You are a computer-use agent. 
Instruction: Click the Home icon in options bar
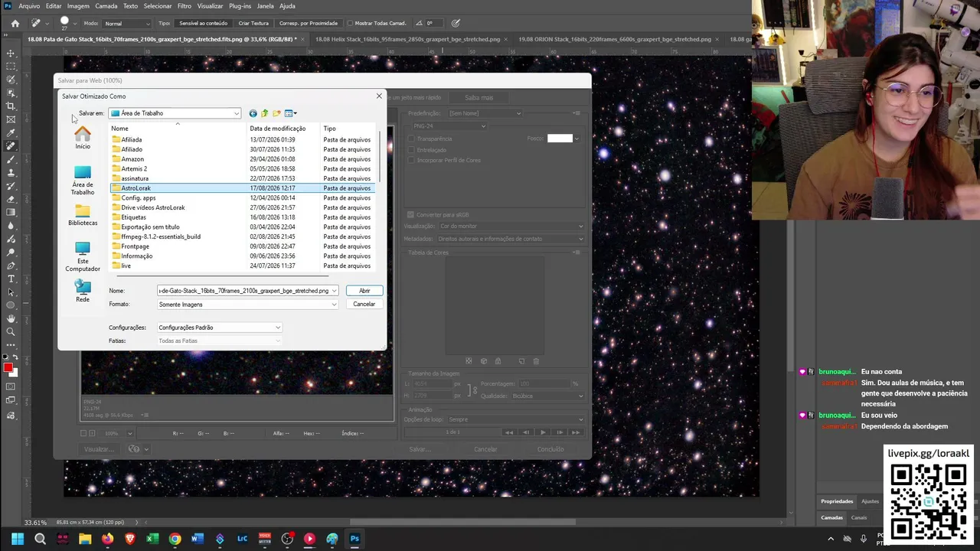[15, 23]
